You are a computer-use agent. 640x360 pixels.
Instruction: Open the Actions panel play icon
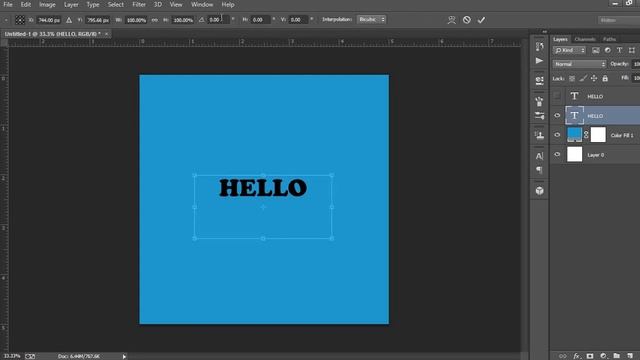coord(540,61)
